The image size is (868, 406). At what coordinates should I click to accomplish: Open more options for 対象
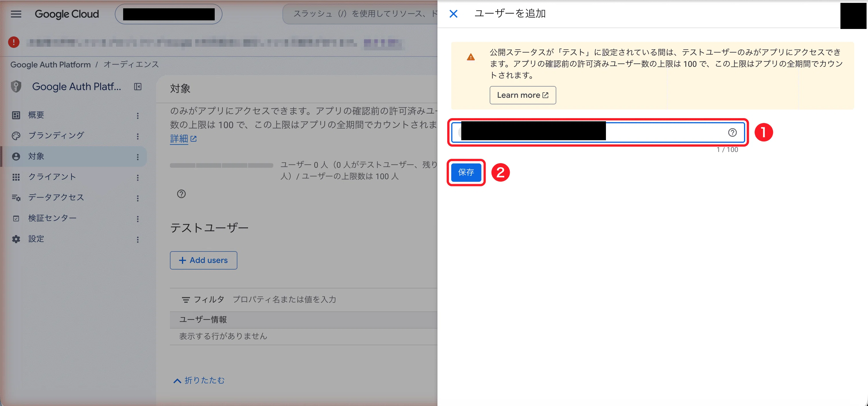coord(137,157)
